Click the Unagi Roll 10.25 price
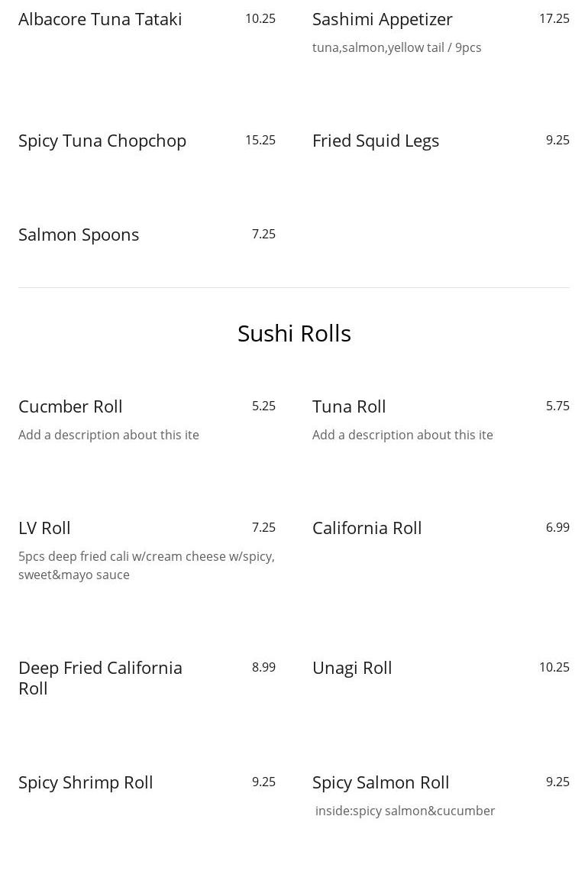The height and width of the screenshot is (871, 588). coord(554,667)
